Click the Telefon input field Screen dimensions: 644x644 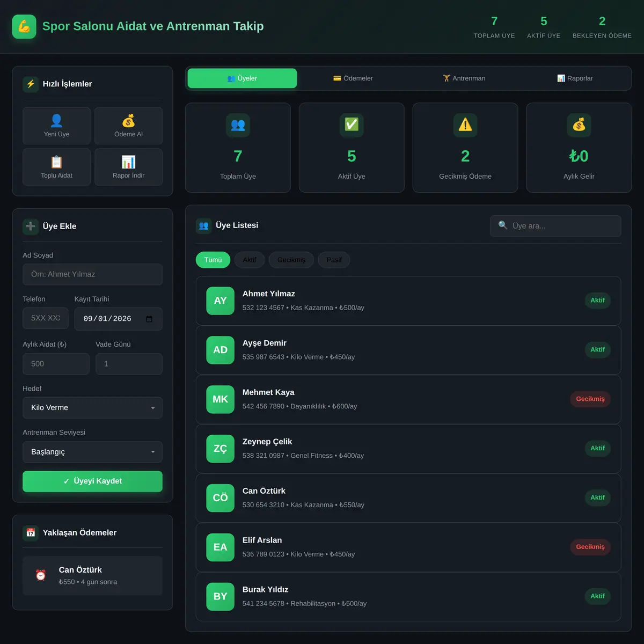pos(46,318)
